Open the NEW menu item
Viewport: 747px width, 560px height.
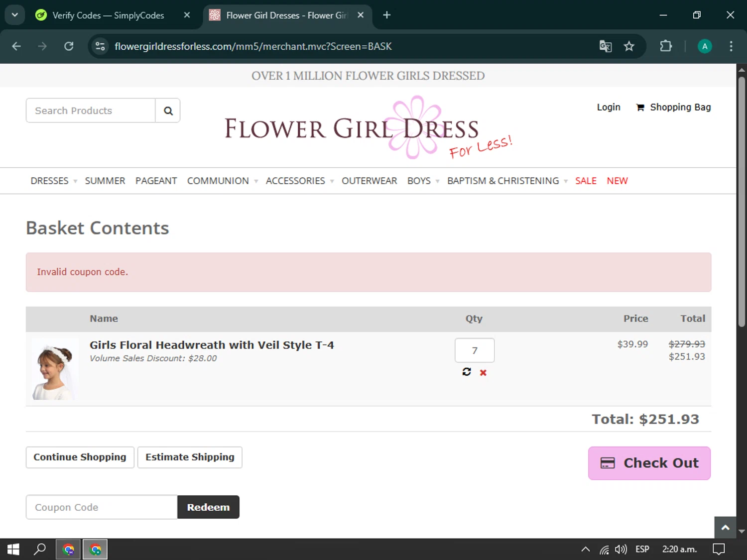pyautogui.click(x=617, y=181)
